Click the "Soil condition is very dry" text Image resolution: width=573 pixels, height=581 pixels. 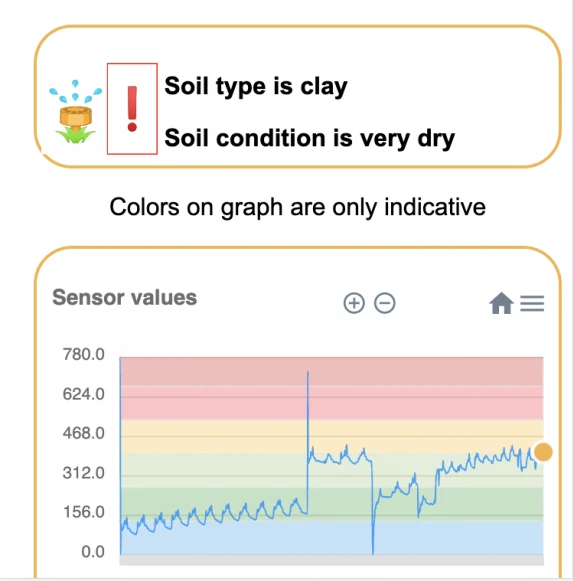click(309, 138)
